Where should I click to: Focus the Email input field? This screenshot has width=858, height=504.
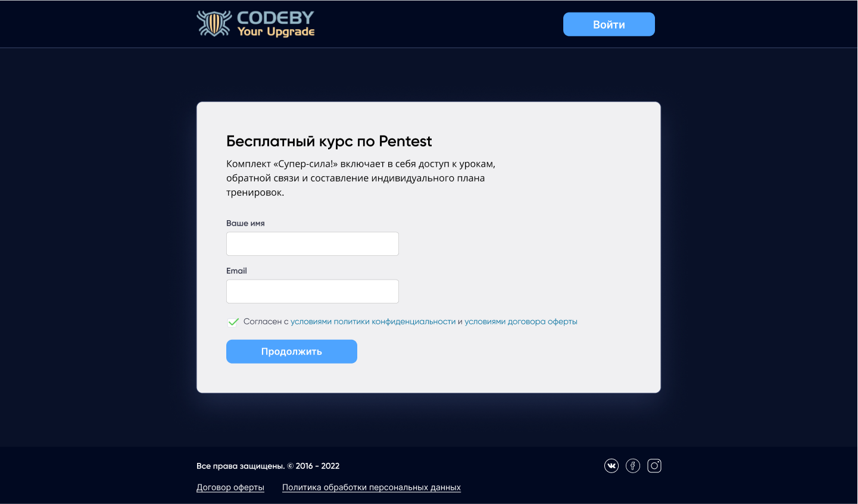(x=313, y=292)
